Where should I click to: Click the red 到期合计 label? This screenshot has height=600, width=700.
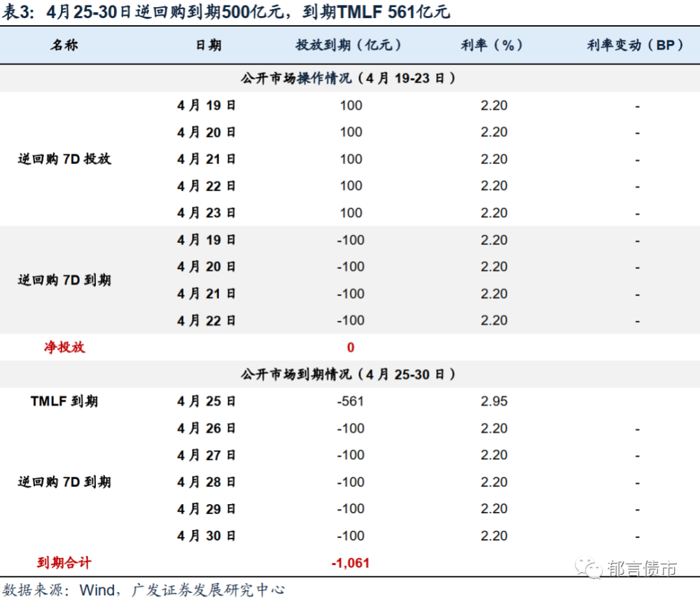[64, 562]
